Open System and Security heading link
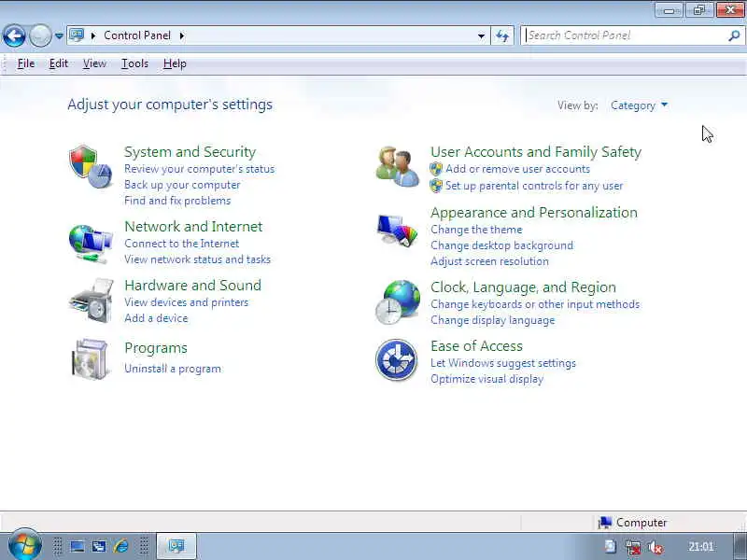Image resolution: width=747 pixels, height=560 pixels. pyautogui.click(x=190, y=152)
